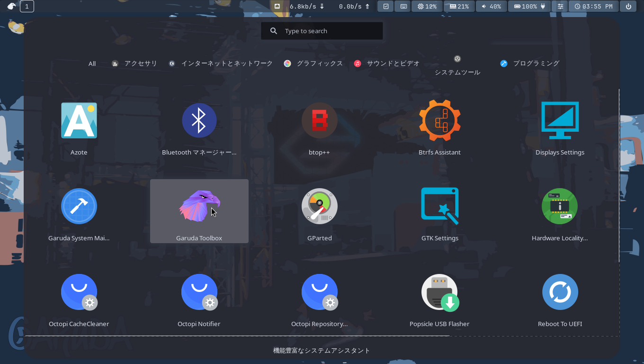Click the network upload speed indicator
The width and height of the screenshot is (644, 364).
point(354,6)
